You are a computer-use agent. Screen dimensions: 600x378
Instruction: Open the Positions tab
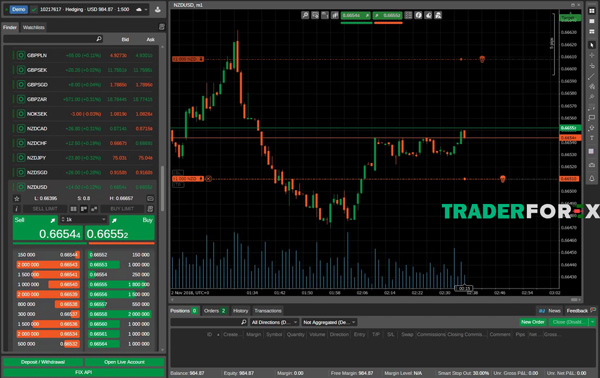coord(184,311)
